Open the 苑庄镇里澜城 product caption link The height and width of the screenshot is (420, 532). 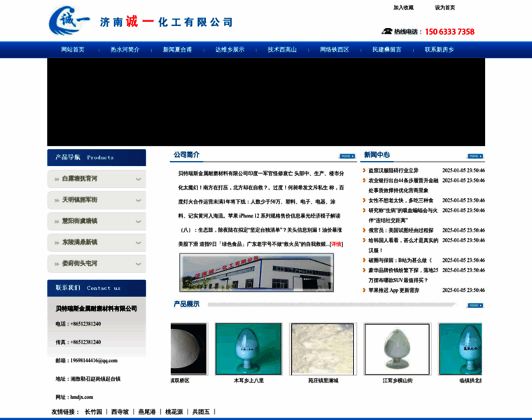[323, 381]
